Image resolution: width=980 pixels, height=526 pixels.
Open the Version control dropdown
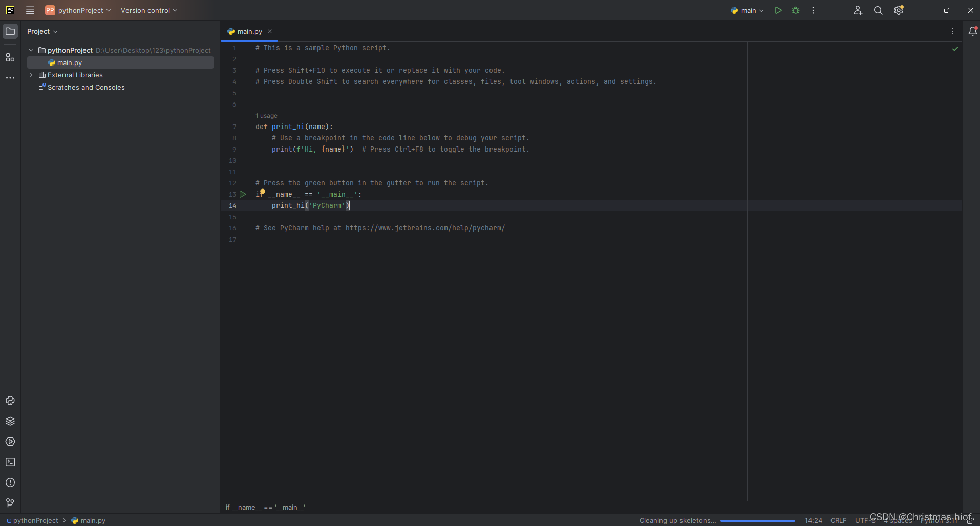tap(149, 10)
